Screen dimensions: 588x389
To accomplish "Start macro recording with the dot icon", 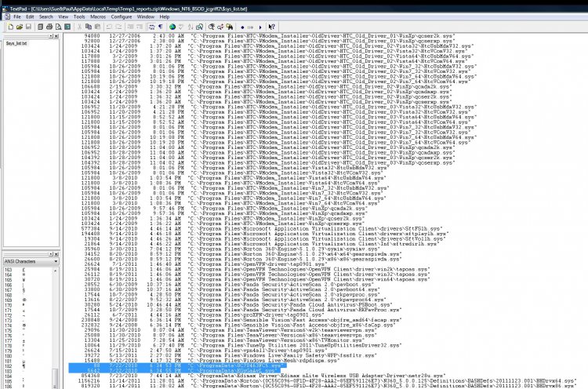I will coord(242,27).
